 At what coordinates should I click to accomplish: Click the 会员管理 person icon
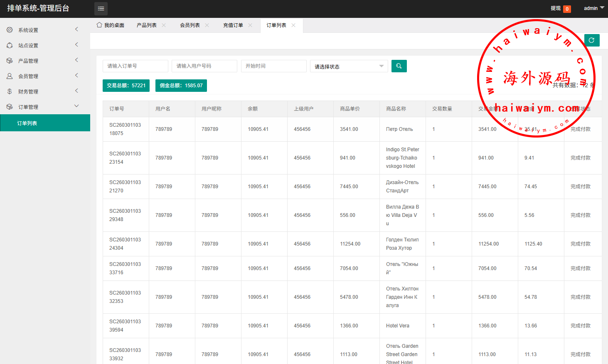pos(10,76)
